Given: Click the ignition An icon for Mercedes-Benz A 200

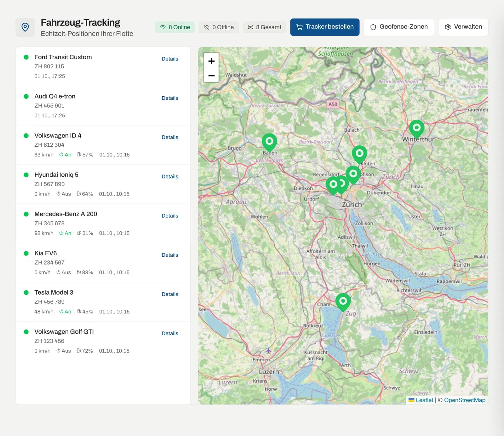Looking at the screenshot, I should click(x=61, y=233).
